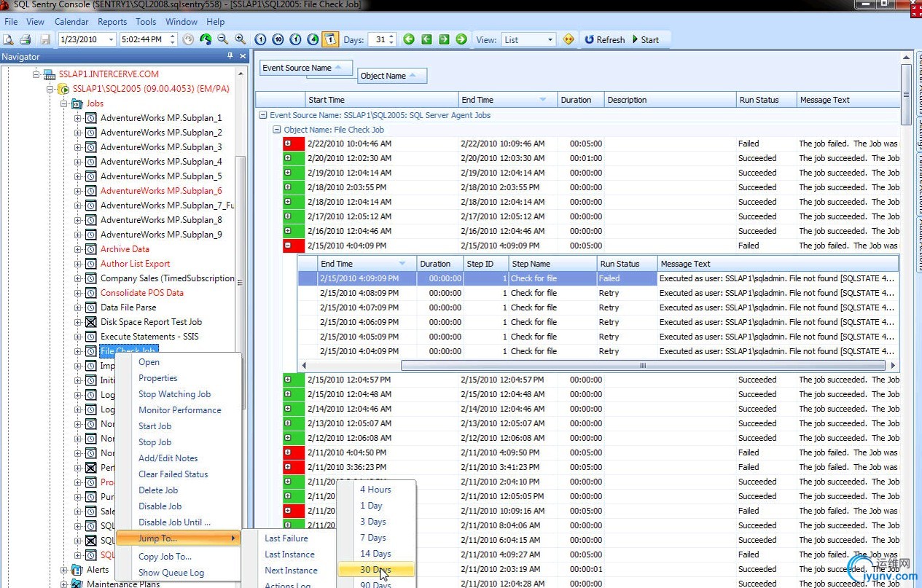Click the first green back-arrow circle icon

(x=409, y=39)
